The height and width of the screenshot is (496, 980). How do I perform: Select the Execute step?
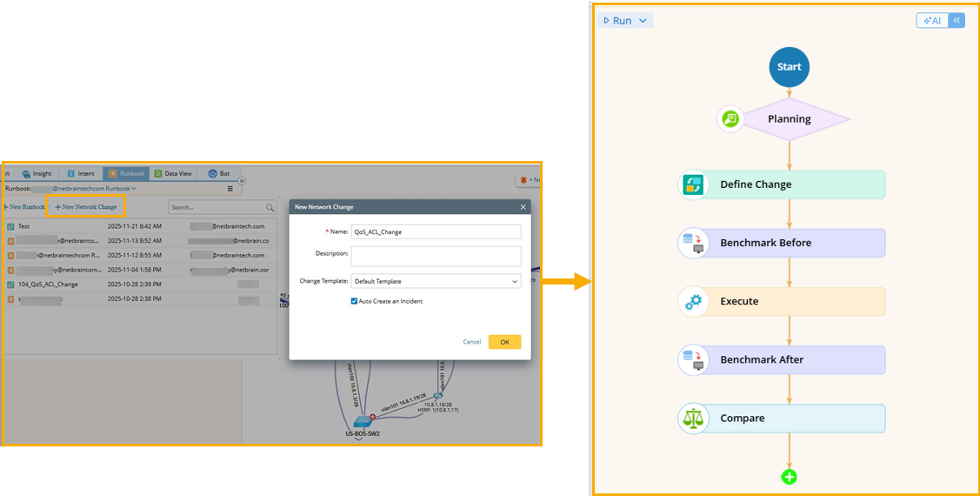(x=789, y=301)
